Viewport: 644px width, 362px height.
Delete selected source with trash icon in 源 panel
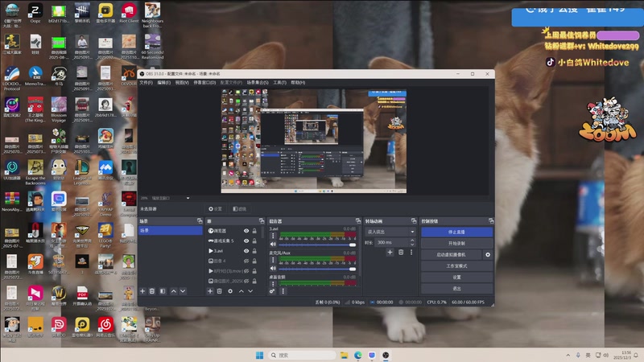(219, 291)
